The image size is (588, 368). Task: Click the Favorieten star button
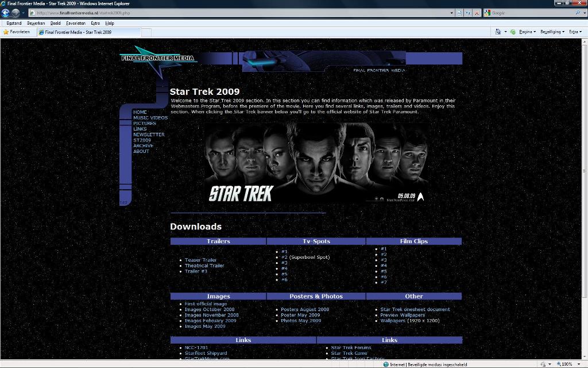click(17, 32)
